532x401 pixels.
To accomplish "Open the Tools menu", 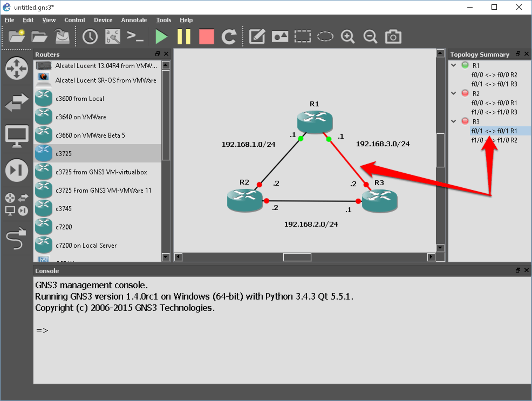I will coord(164,20).
